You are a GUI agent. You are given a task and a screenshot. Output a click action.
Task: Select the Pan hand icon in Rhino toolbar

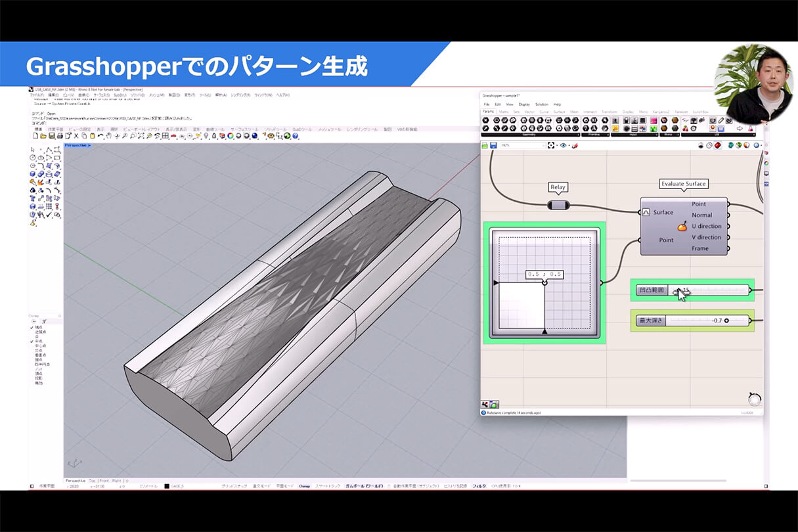tap(108, 135)
